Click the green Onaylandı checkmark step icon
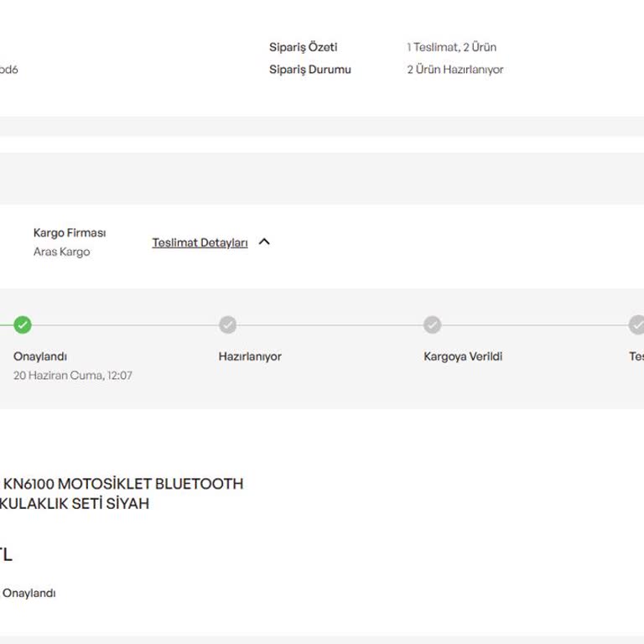Screen dimensions: 644x644 coord(23,325)
